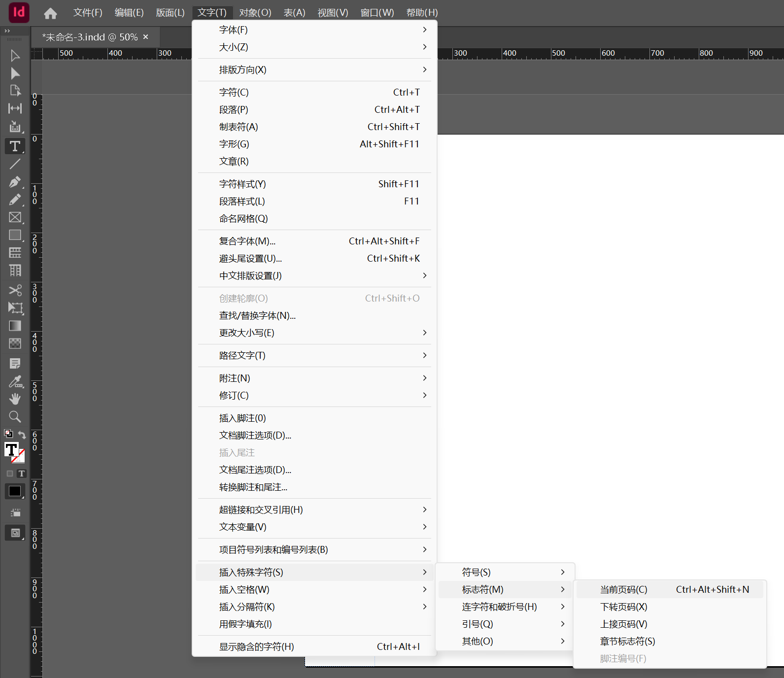Image resolution: width=784 pixels, height=678 pixels.
Task: Click 查找/替换字体(N)... command
Action: coord(257,315)
